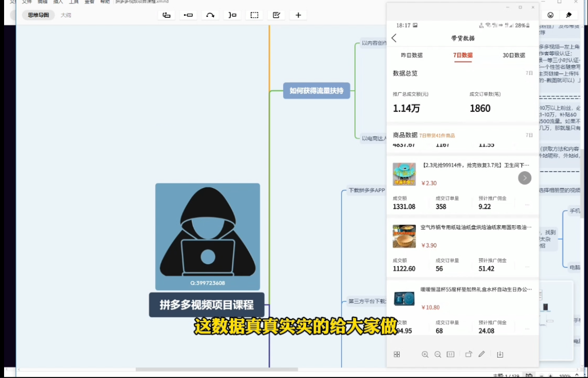588x378 pixels.
Task: Enable 1:1 display scale in the phone panel
Action: pyautogui.click(x=450, y=354)
